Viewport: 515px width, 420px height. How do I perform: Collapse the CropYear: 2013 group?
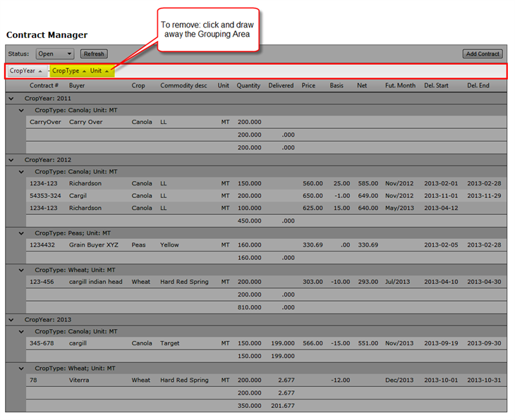[11, 319]
